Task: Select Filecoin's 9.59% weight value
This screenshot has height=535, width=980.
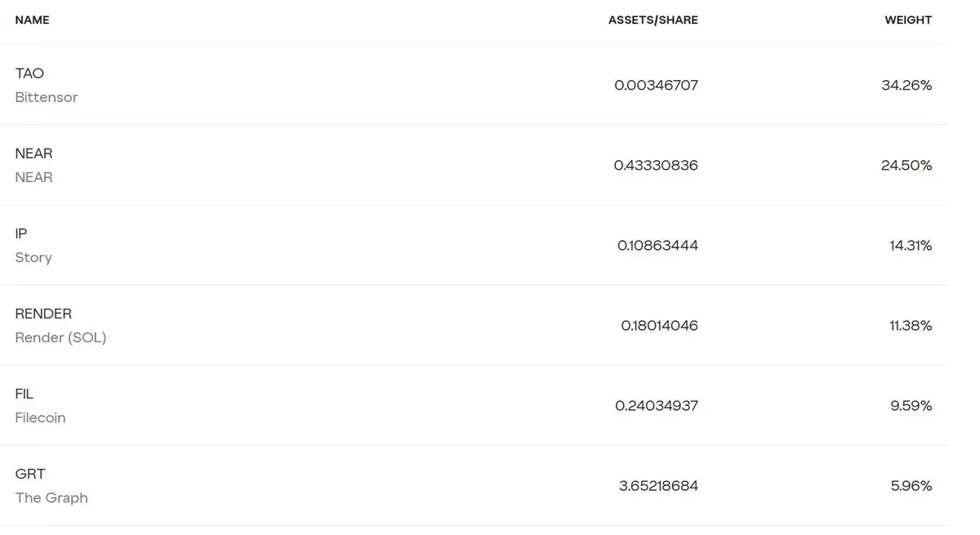Action: (911, 406)
